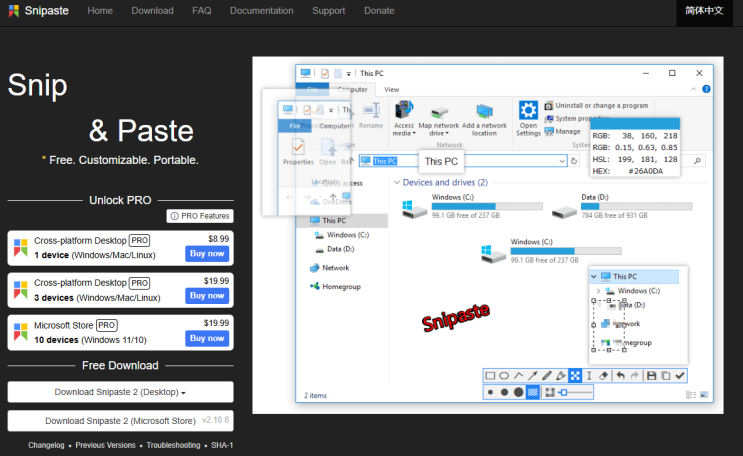Open the Previous Versions link

tap(105, 445)
